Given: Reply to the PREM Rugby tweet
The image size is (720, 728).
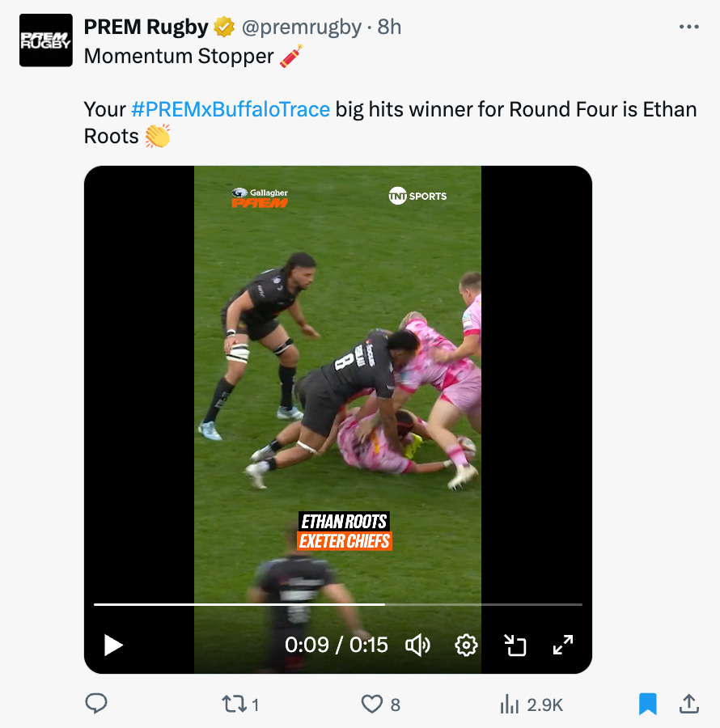Looking at the screenshot, I should [96, 704].
